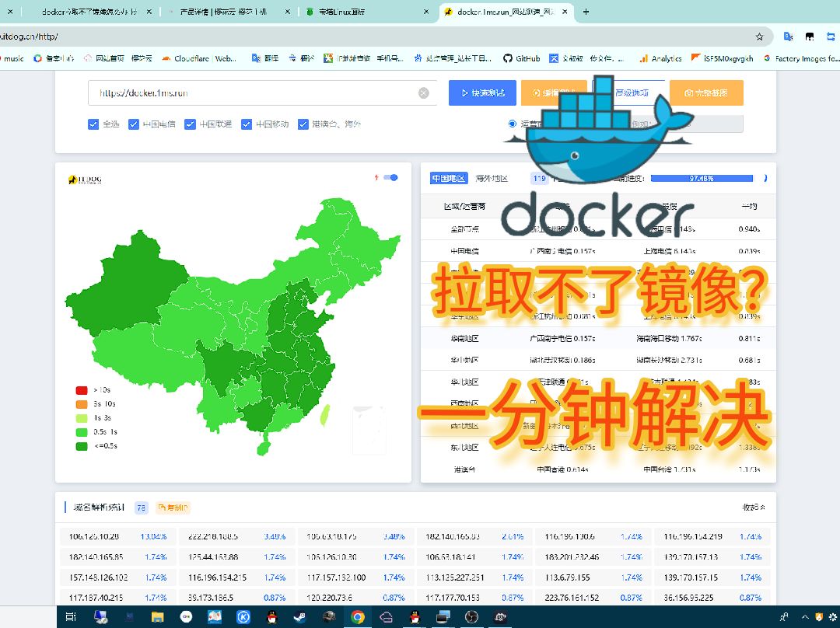This screenshot has width=840, height=628.
Task: Open a new browser tab
Action: pos(586,12)
